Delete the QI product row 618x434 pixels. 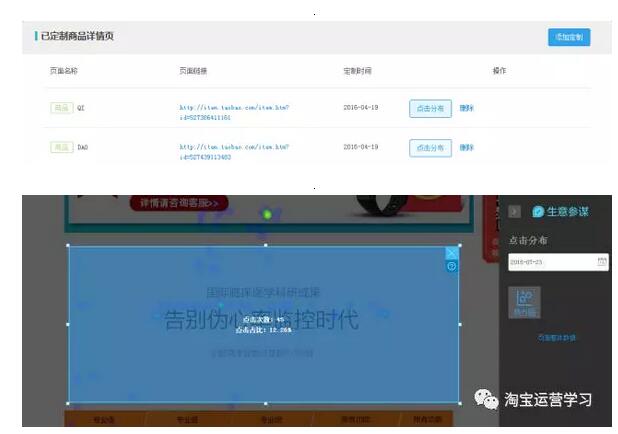(x=467, y=108)
